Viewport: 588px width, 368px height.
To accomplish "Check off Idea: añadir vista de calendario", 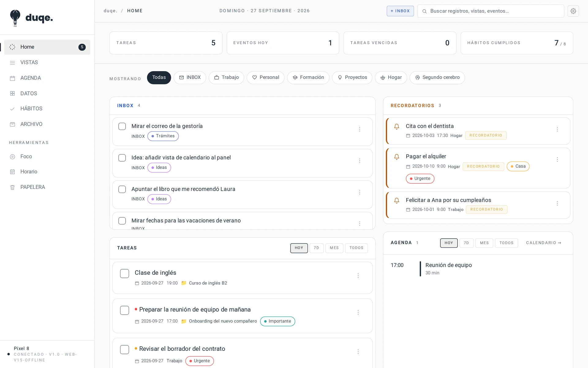I will [122, 158].
